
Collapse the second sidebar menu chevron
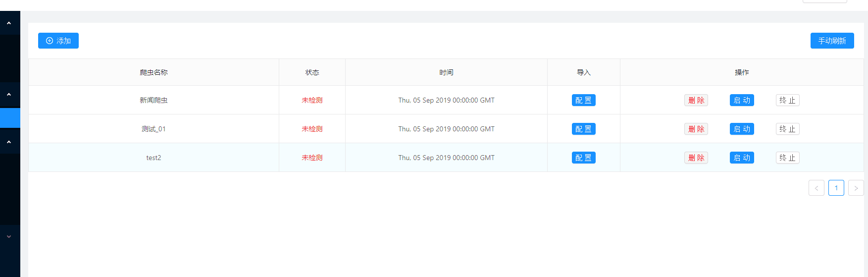pos(9,95)
